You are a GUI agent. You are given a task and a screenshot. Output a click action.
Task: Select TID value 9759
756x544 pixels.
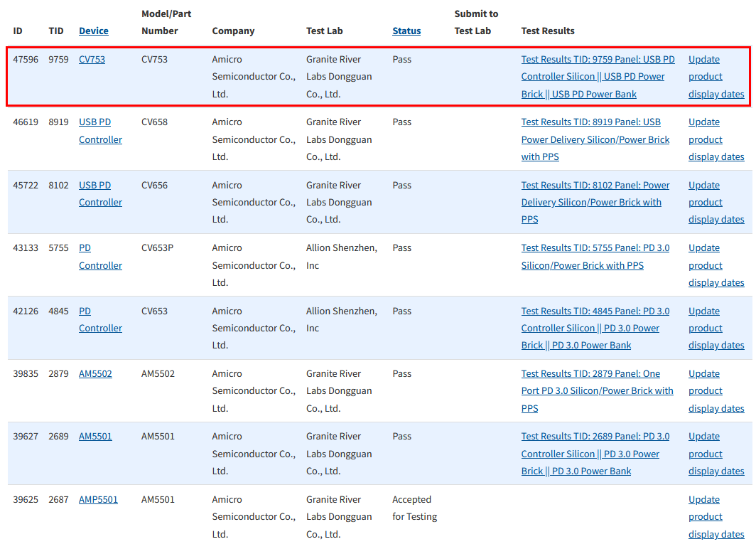click(x=58, y=59)
